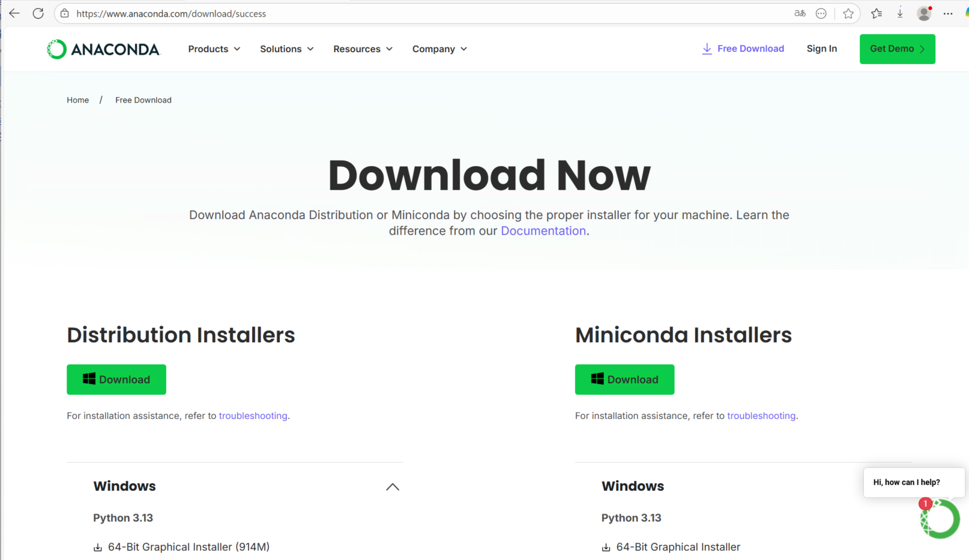Click the Miniconda Python 3.13 label
Viewport: 969px width, 560px height.
632,518
